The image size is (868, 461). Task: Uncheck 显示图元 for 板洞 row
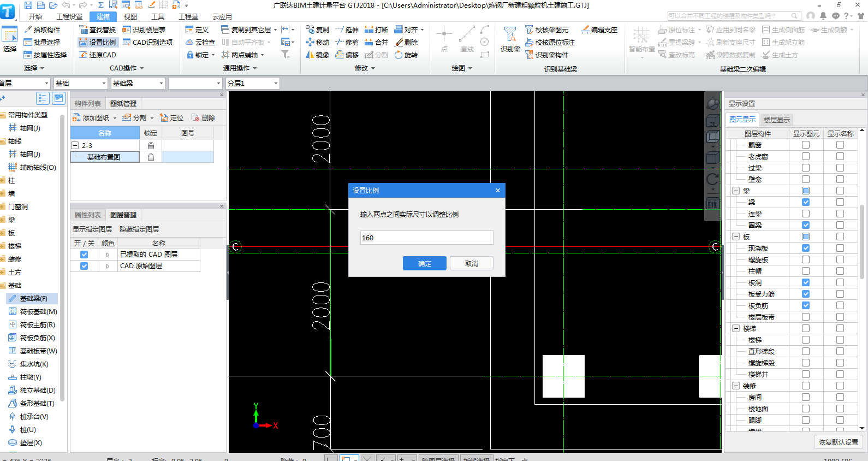point(806,282)
